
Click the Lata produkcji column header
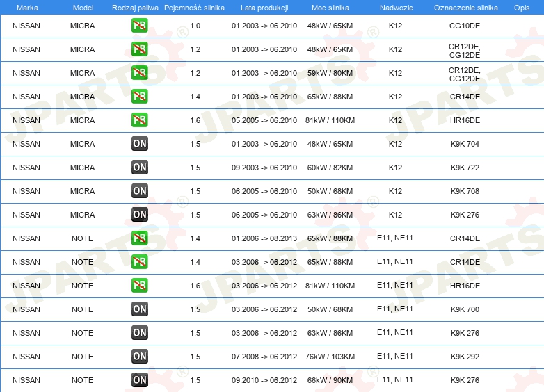coord(264,8)
